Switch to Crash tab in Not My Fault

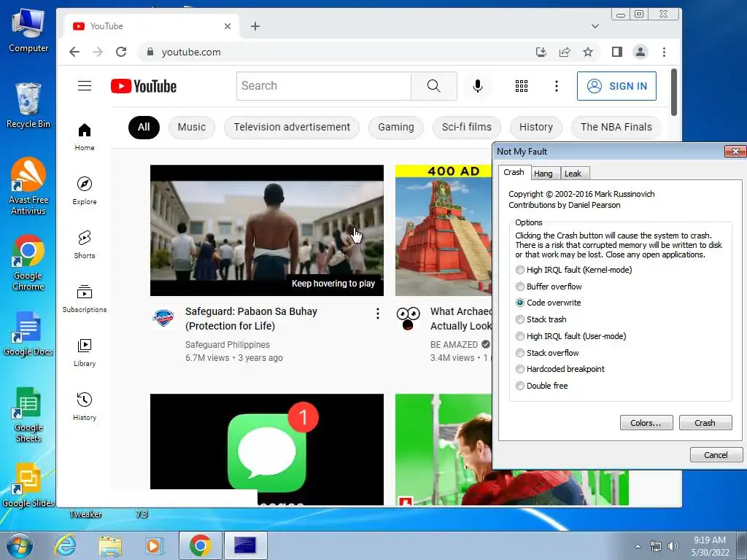pyautogui.click(x=514, y=172)
